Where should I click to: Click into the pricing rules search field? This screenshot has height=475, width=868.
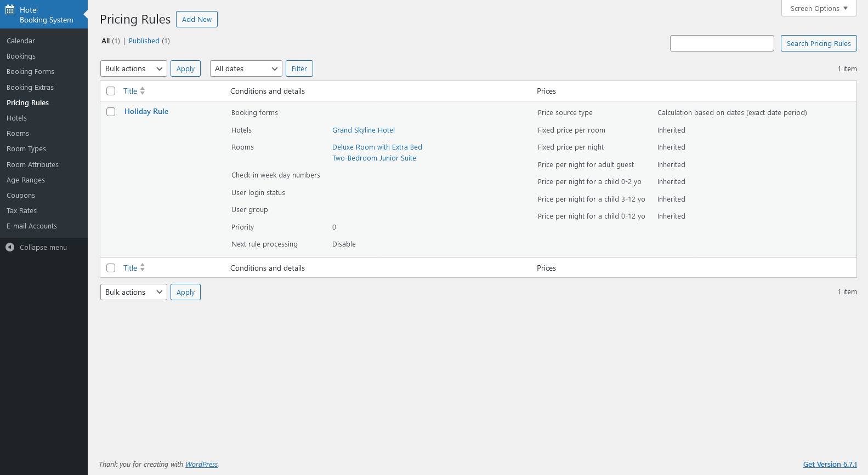coord(722,43)
